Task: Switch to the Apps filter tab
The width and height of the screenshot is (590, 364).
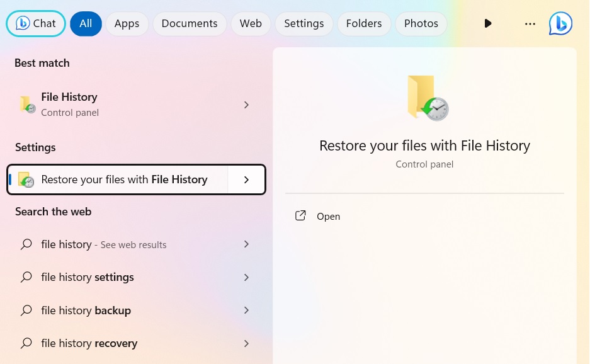Action: (127, 23)
